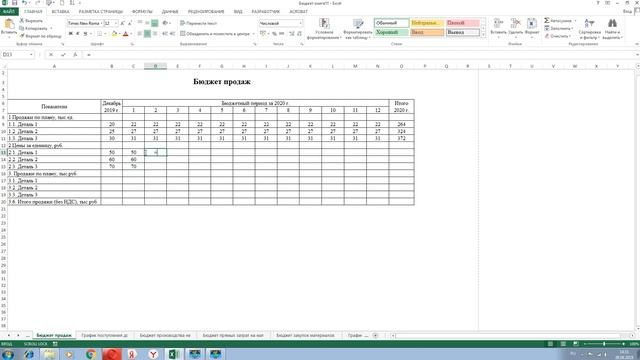
Task: Click the Merge and Center (Объединить) button
Action: (215, 33)
